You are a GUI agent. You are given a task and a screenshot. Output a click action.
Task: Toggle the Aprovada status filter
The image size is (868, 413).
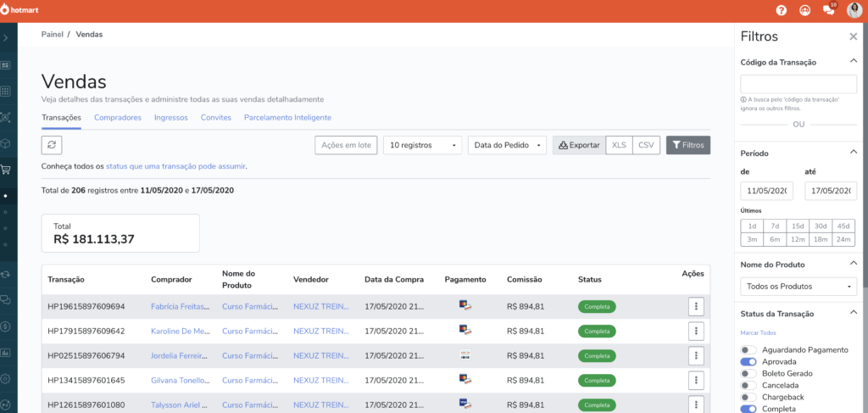[x=748, y=361]
